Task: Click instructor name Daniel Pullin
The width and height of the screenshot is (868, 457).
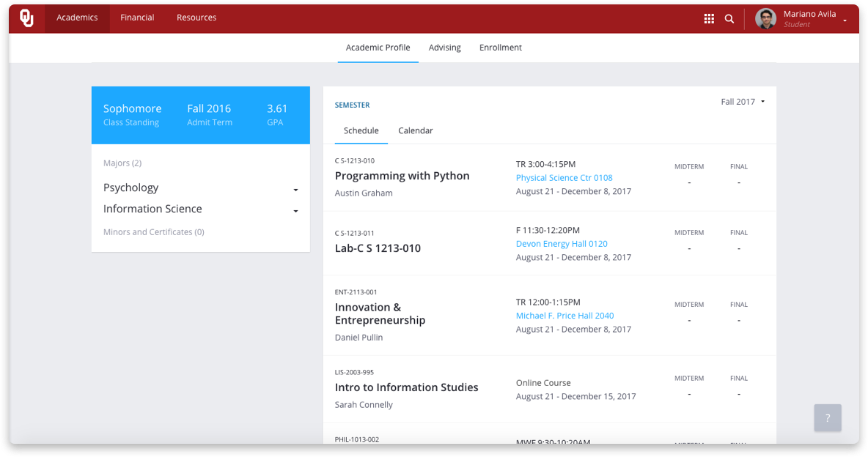Action: tap(358, 338)
